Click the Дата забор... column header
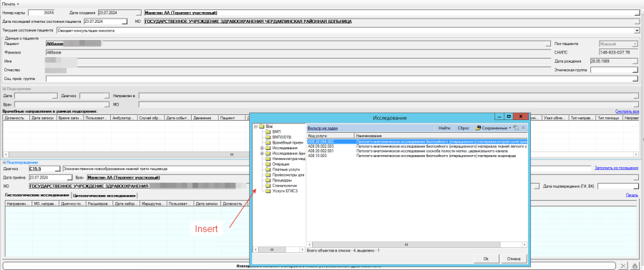Image resolution: width=644 pixels, height=270 pixels. (127, 204)
